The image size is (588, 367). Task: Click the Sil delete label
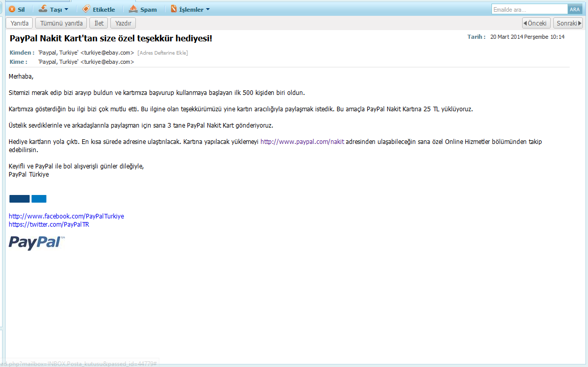pyautogui.click(x=21, y=9)
